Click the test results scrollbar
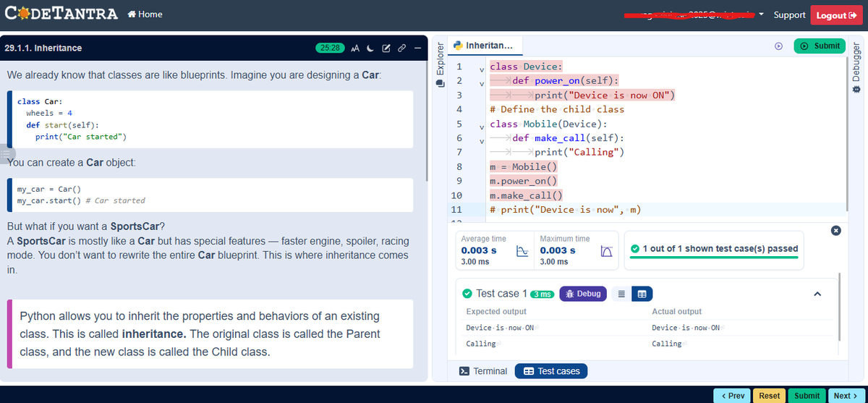 (839, 306)
